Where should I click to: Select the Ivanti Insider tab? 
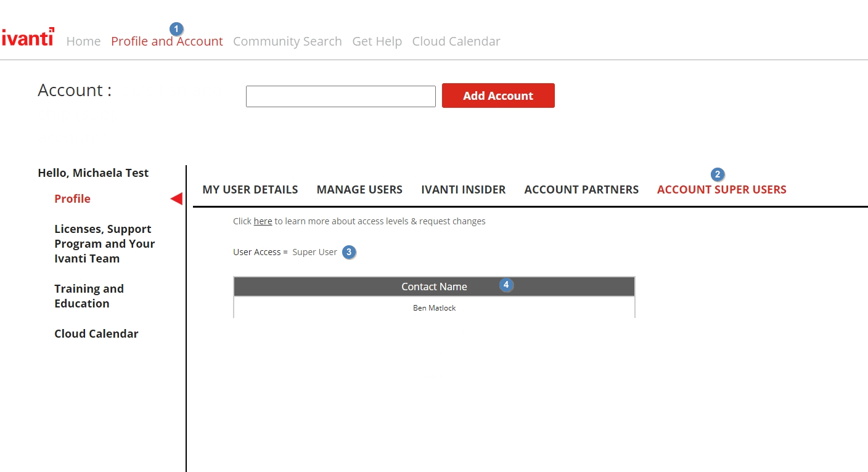[463, 190]
